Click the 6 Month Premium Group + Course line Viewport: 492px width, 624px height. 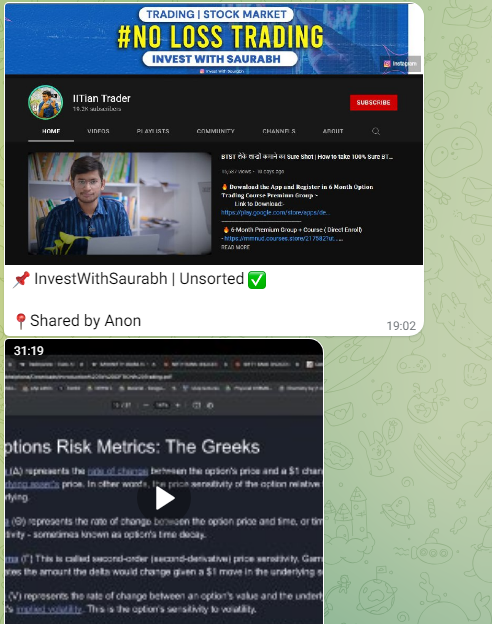292,230
